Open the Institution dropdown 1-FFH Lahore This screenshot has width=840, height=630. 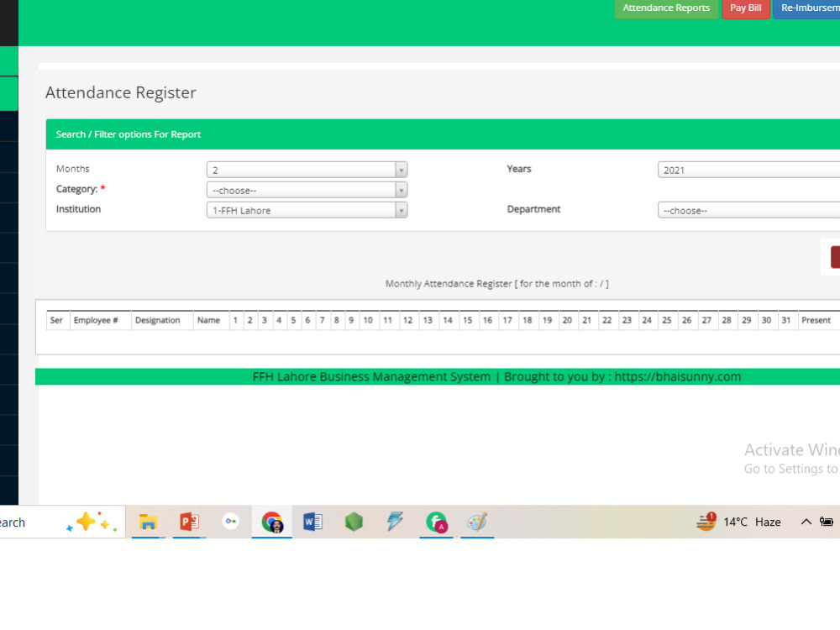(307, 210)
